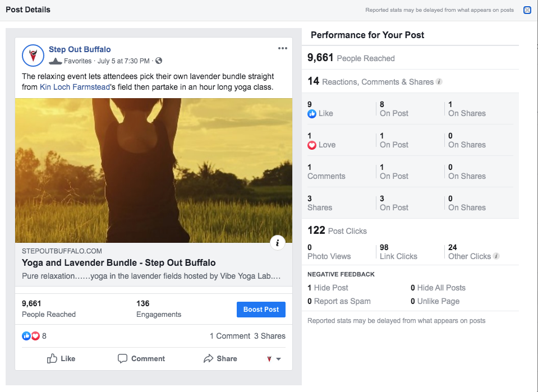Open the Yoga and Lavender Bundle article title
This screenshot has width=538, height=392.
click(119, 262)
